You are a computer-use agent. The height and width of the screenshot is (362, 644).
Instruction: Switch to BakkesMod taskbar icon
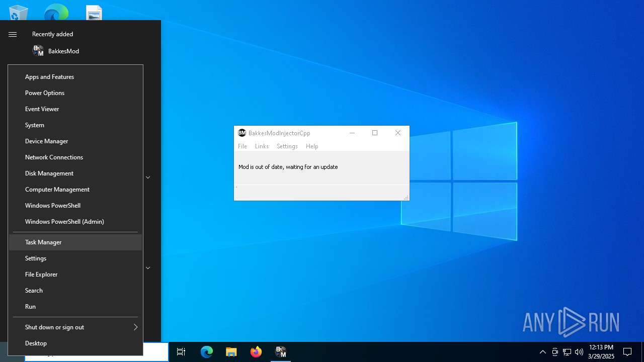click(x=281, y=352)
